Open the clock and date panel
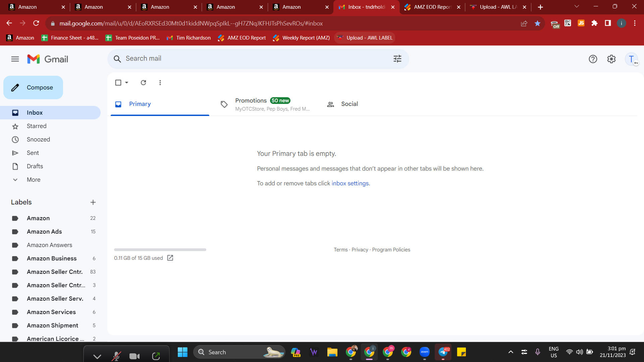The width and height of the screenshot is (644, 362). pyautogui.click(x=612, y=352)
